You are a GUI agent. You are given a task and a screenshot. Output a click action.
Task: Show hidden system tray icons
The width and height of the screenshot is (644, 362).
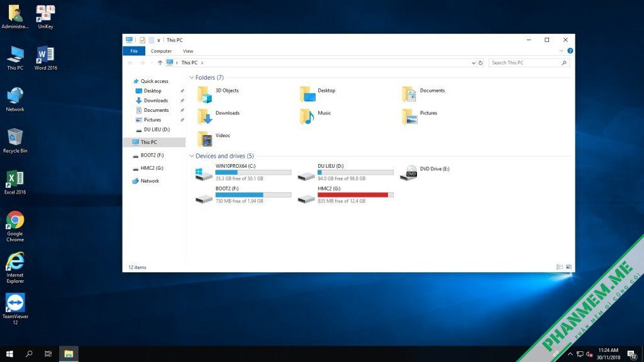click(570, 354)
